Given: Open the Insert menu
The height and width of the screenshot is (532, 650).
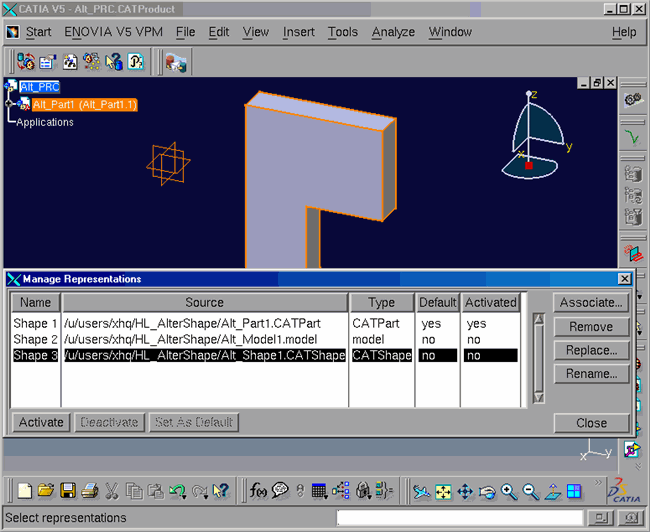Looking at the screenshot, I should coord(298,32).
